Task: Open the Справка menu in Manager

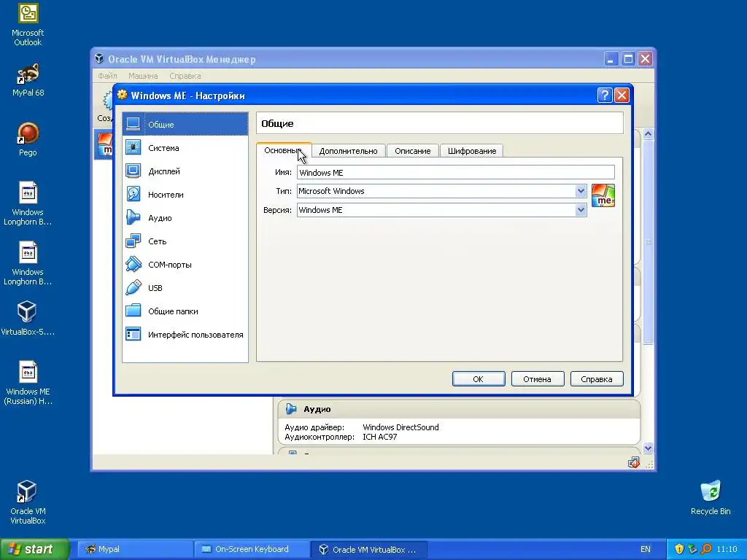Action: (x=185, y=76)
